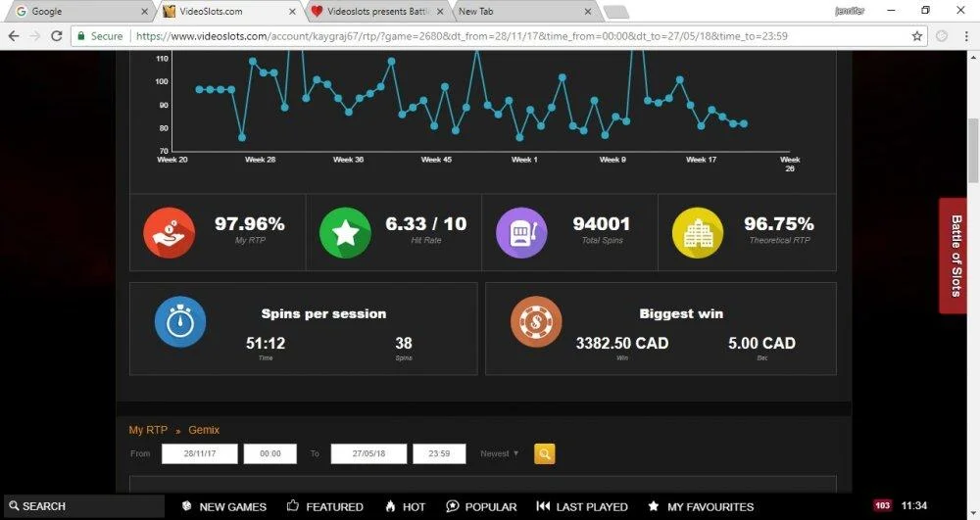The width and height of the screenshot is (980, 520).
Task: Click the green star Hit Rate icon
Action: coord(345,233)
